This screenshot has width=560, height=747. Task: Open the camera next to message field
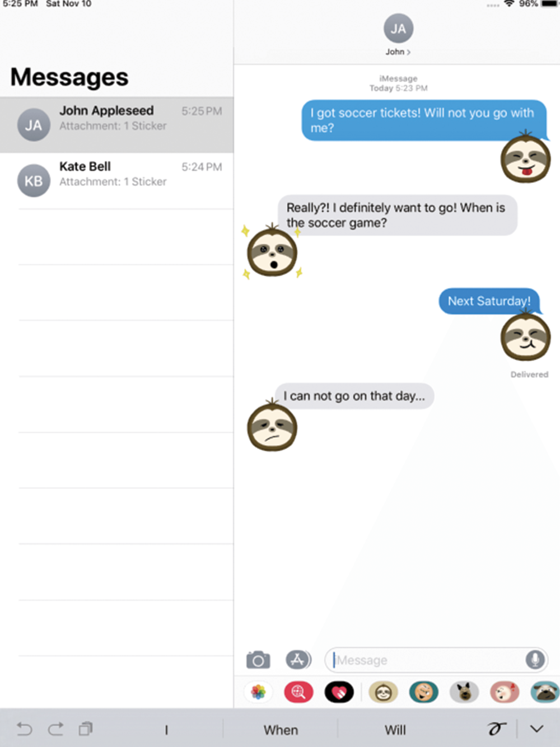pos(258,660)
